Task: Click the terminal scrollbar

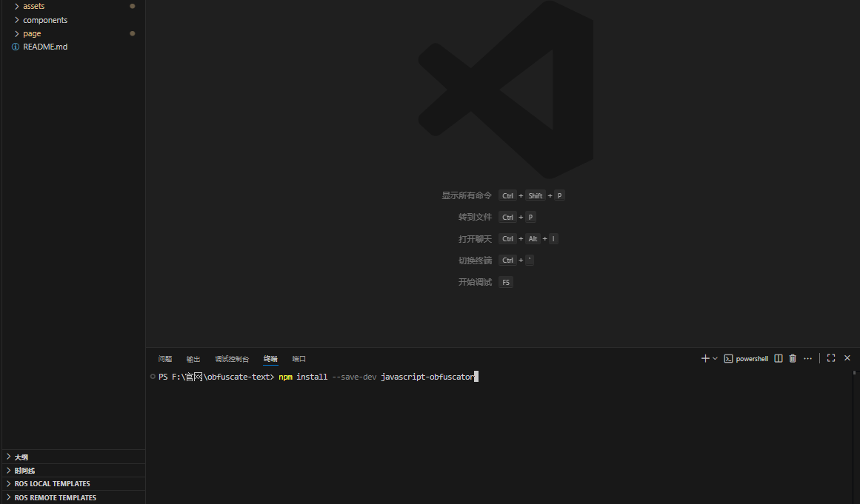Action: (x=855, y=372)
